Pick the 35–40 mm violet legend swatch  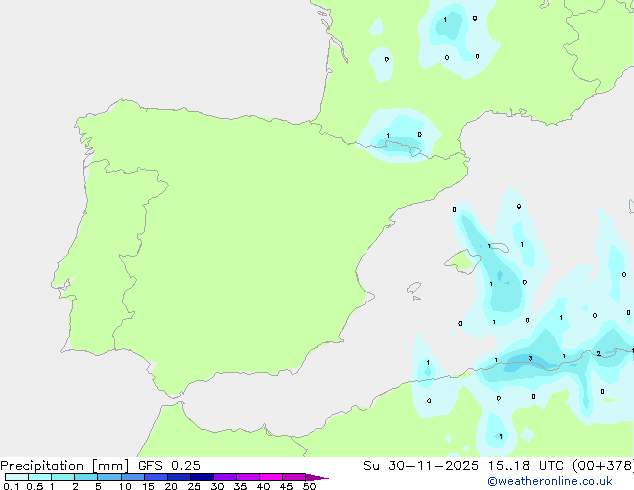[x=248, y=477]
